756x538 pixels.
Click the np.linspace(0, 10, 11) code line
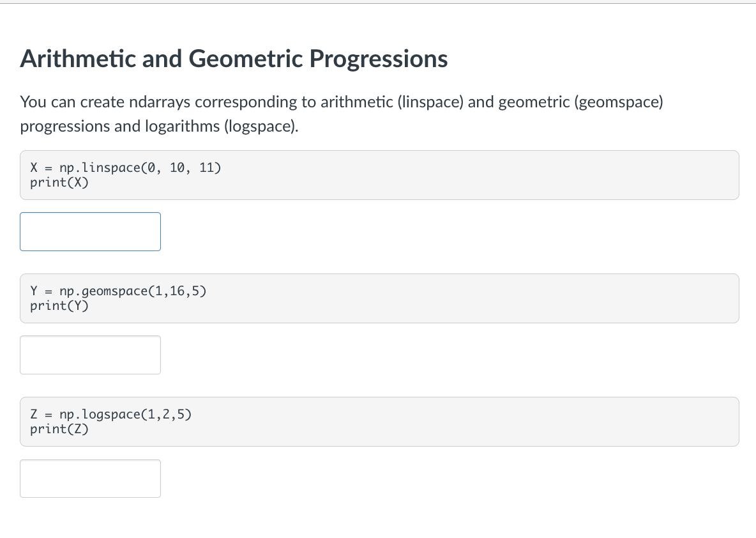[x=125, y=167]
